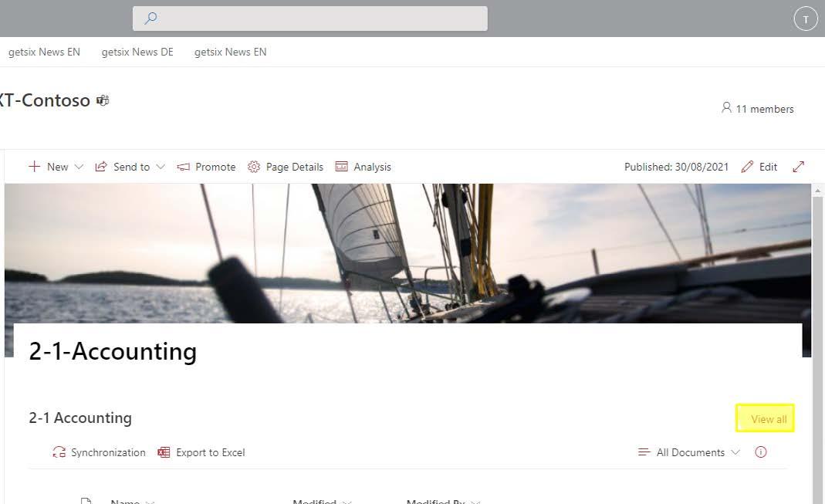Image resolution: width=825 pixels, height=504 pixels.
Task: Open the getsix News DE tab
Action: point(137,52)
